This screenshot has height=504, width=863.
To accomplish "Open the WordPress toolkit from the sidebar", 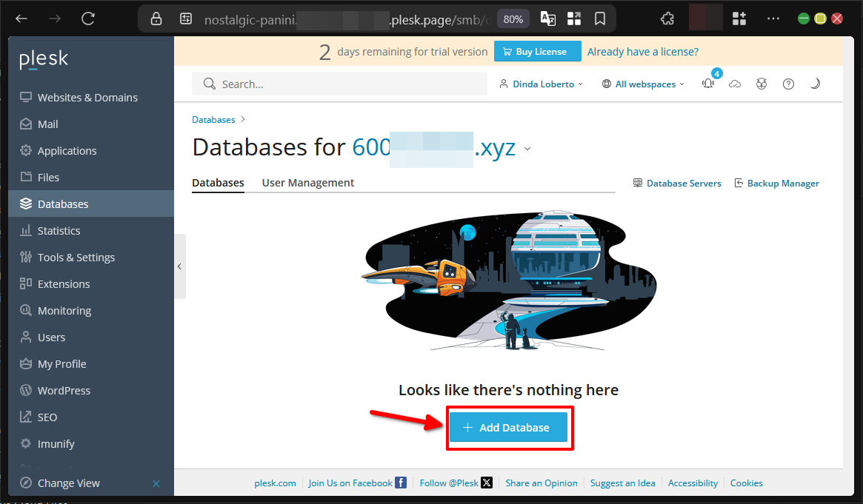I will 63,390.
